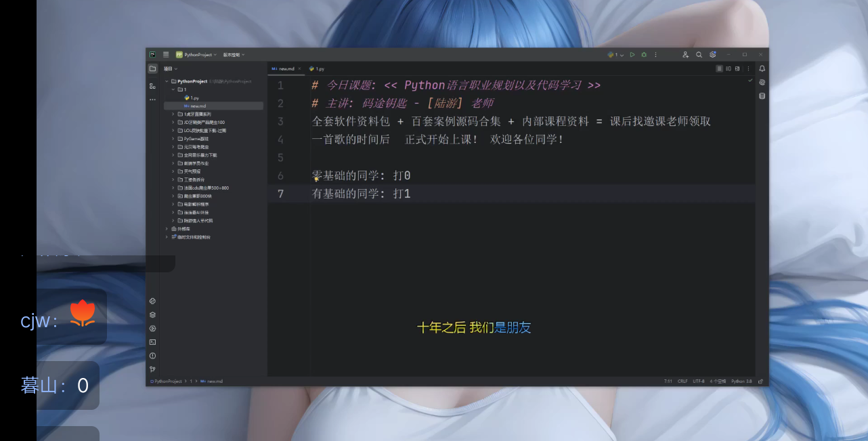Click the UTF-8 encoding in status bar
This screenshot has height=441, width=868.
coord(699,381)
